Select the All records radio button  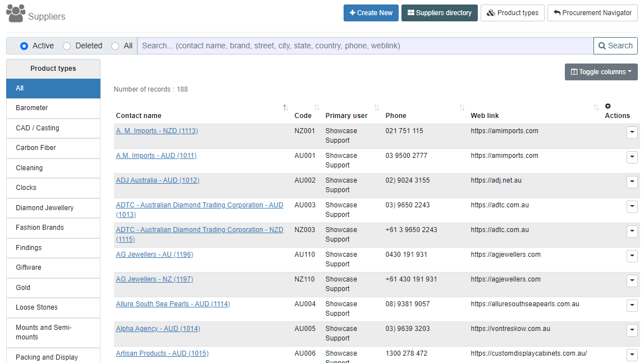pyautogui.click(x=116, y=46)
